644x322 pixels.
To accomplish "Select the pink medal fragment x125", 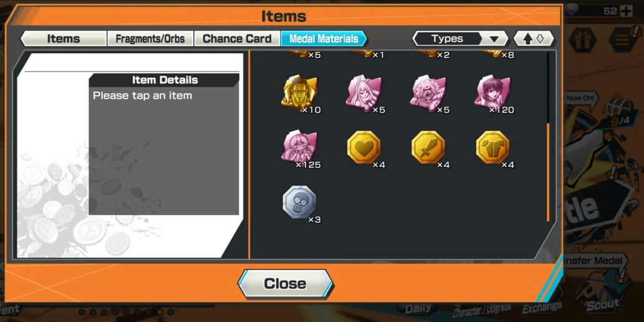I will (299, 147).
